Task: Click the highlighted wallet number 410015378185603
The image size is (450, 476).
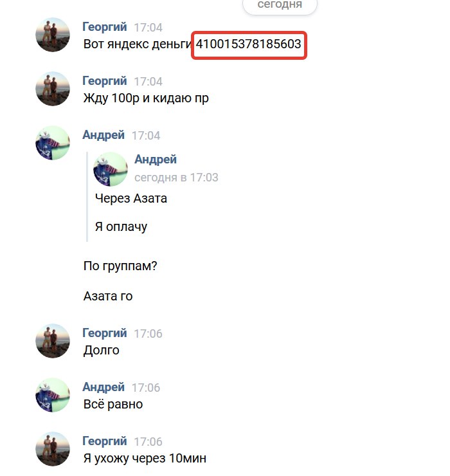Action: pyautogui.click(x=249, y=44)
